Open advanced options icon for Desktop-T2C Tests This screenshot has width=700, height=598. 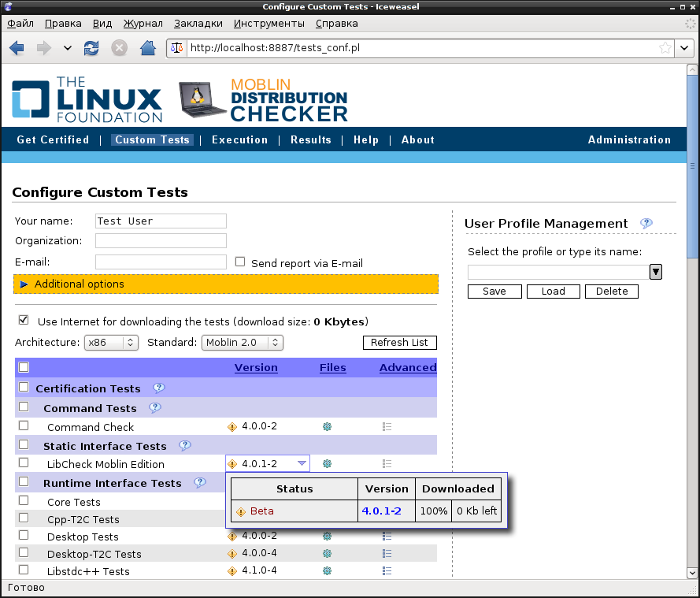[x=387, y=553]
